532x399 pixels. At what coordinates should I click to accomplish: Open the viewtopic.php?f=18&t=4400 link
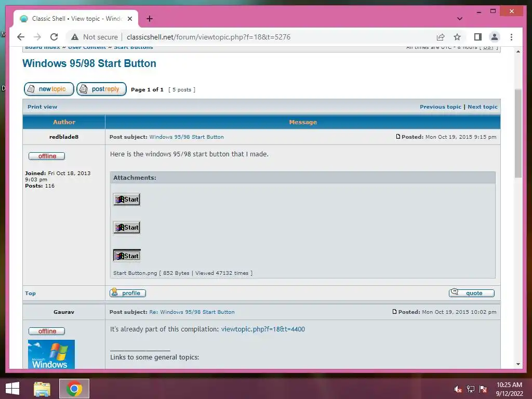tap(263, 329)
